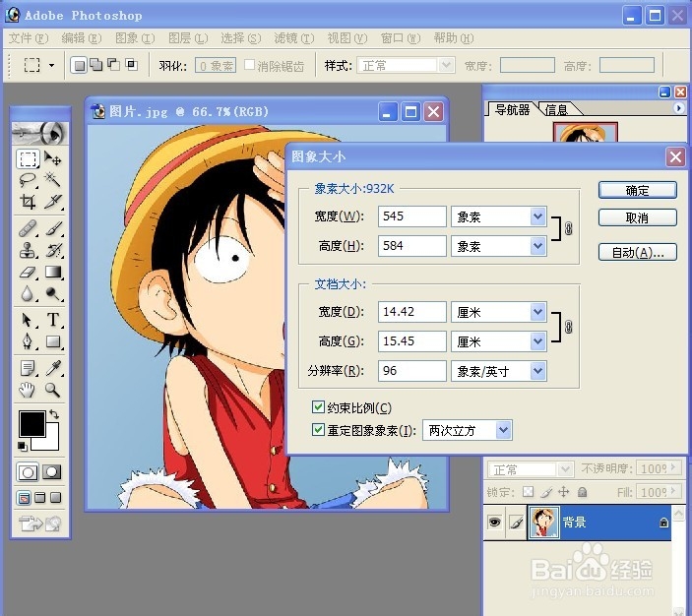This screenshot has height=616, width=692.
Task: Select the Hand tool
Action: point(28,390)
